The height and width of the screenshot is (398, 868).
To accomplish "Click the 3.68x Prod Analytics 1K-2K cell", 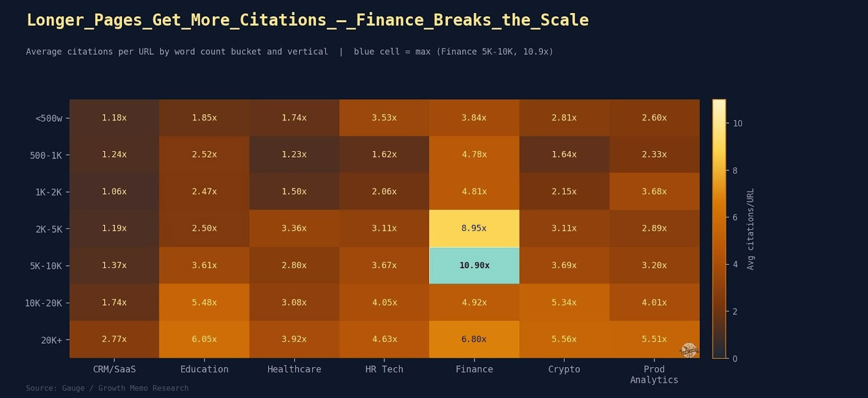I will pyautogui.click(x=654, y=192).
